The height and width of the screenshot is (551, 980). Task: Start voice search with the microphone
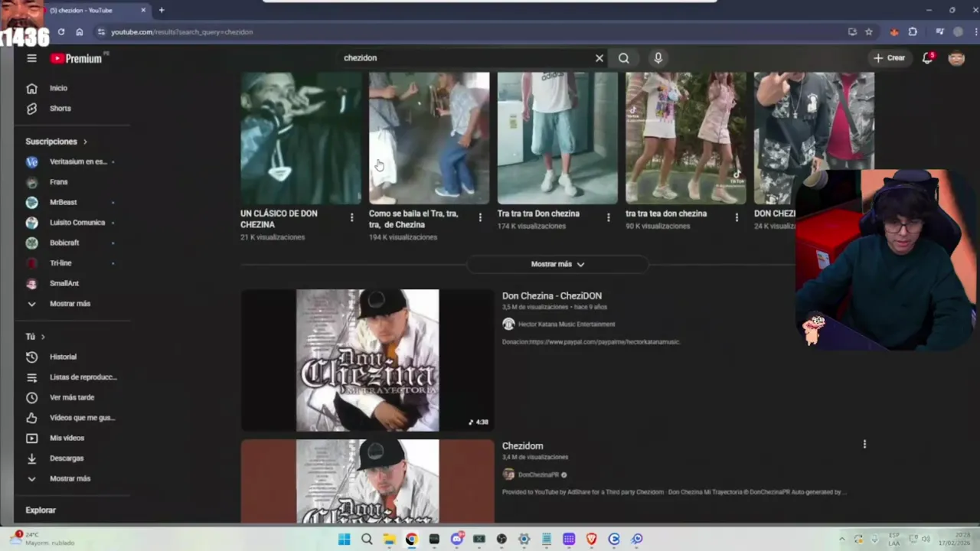(x=658, y=58)
